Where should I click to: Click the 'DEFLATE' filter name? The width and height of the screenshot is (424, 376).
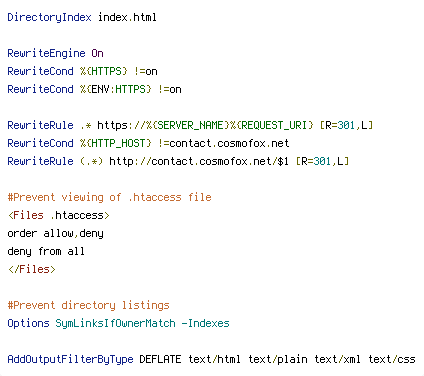[160, 359]
